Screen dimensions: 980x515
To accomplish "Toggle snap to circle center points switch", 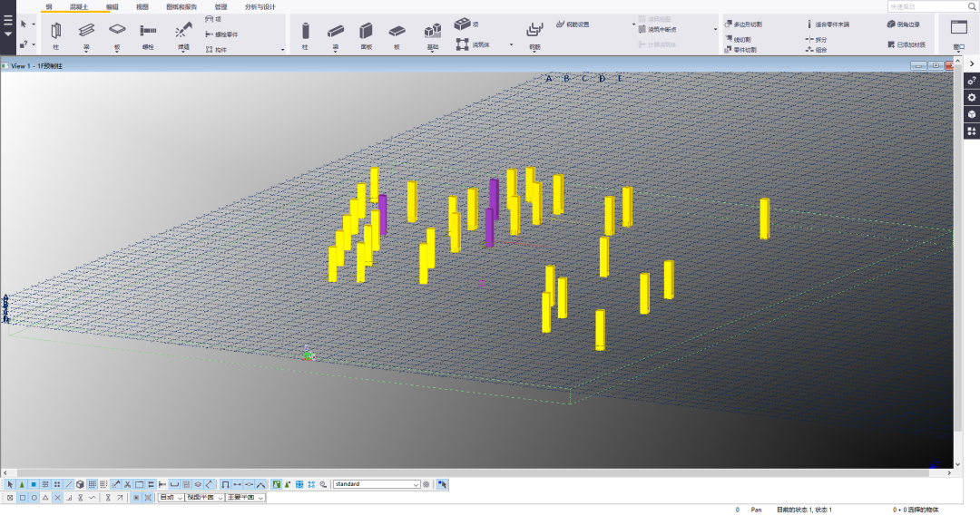I will click(x=34, y=498).
